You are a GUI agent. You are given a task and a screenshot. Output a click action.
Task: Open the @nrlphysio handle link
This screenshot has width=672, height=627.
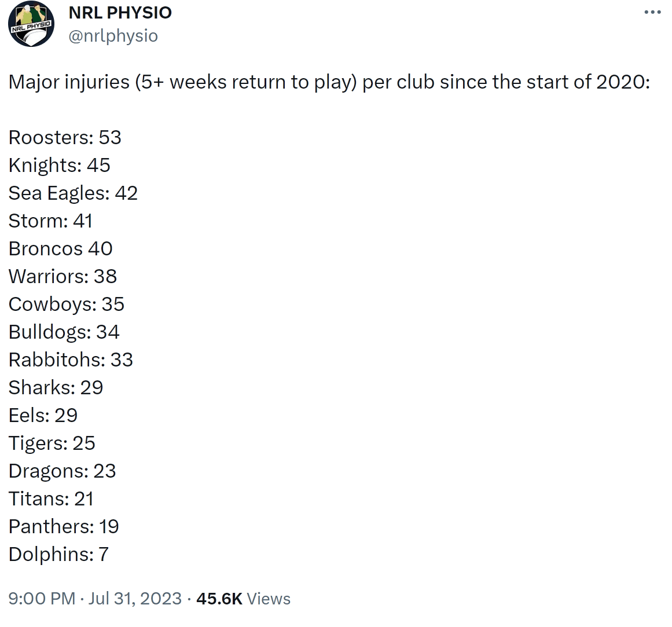pyautogui.click(x=113, y=36)
